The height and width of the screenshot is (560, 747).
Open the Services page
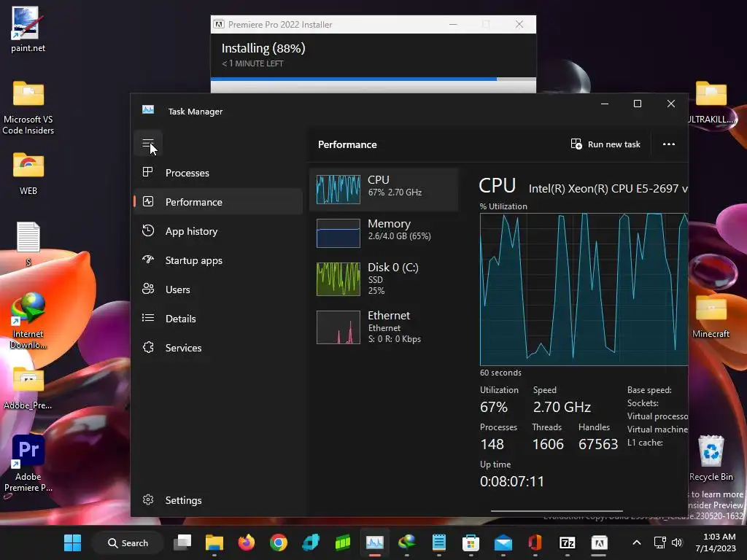[x=218, y=348]
